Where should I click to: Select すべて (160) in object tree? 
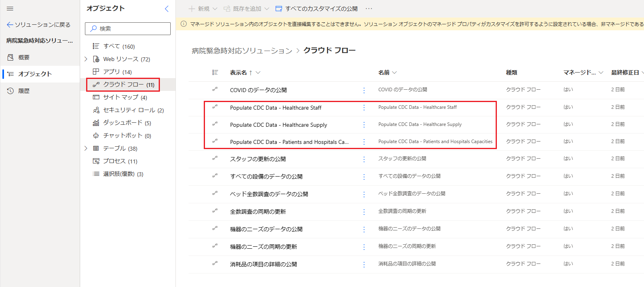(119, 46)
